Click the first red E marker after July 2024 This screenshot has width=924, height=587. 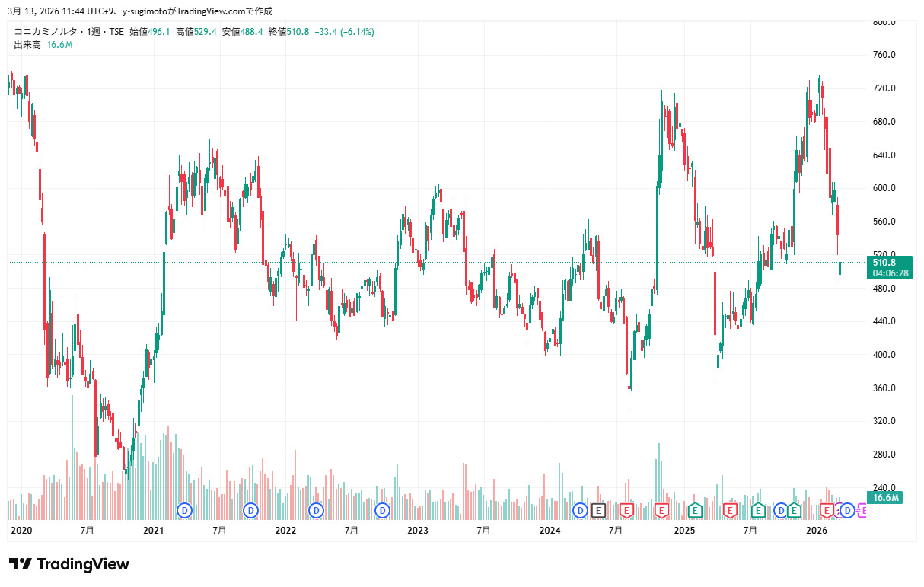click(627, 510)
